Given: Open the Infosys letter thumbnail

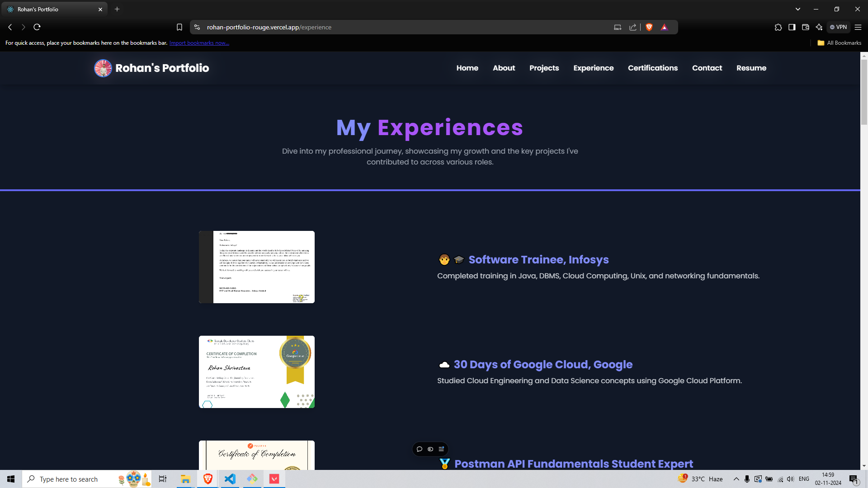Looking at the screenshot, I should [257, 267].
